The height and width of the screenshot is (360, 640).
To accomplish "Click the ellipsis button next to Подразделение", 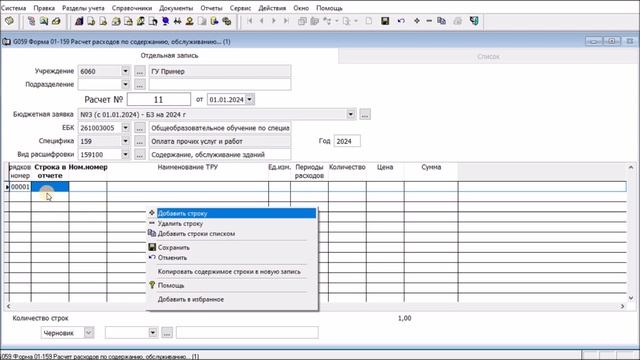I will coord(140,85).
